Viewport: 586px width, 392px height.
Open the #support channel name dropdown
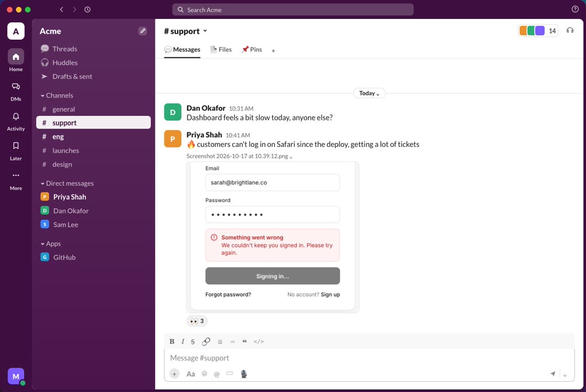tap(186, 31)
